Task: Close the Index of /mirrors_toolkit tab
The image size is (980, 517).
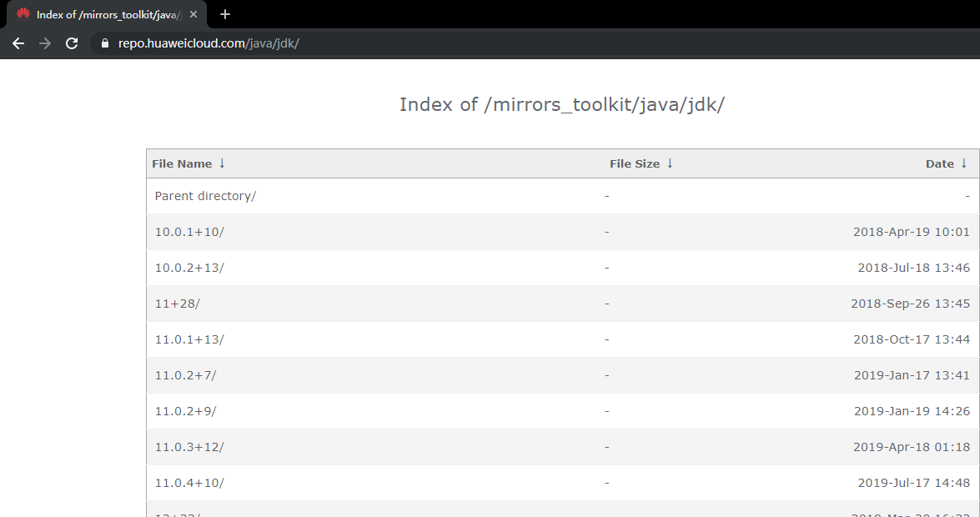Action: (193, 14)
